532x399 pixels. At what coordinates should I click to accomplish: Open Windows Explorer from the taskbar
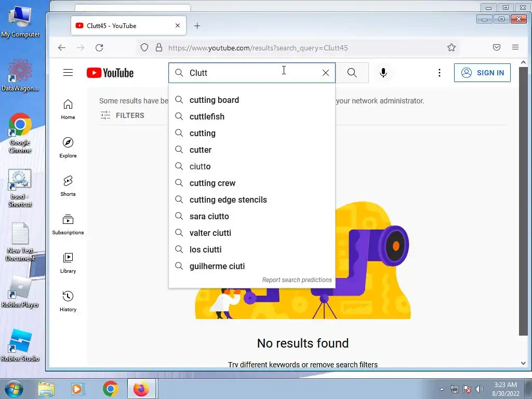[46, 389]
